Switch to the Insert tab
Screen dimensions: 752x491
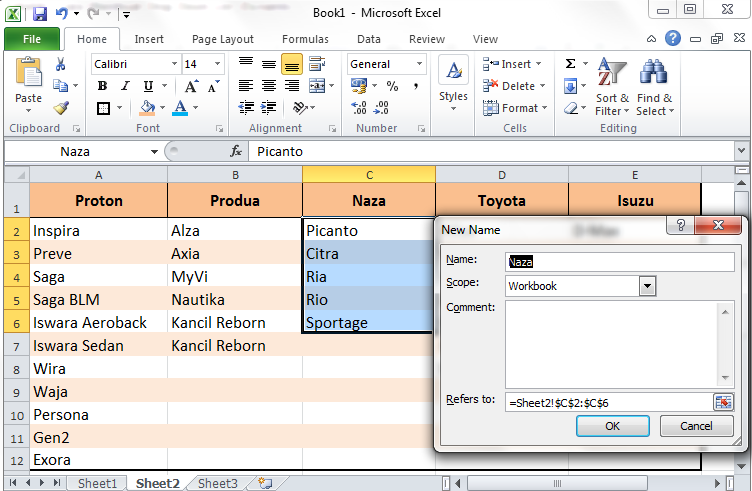tap(149, 39)
